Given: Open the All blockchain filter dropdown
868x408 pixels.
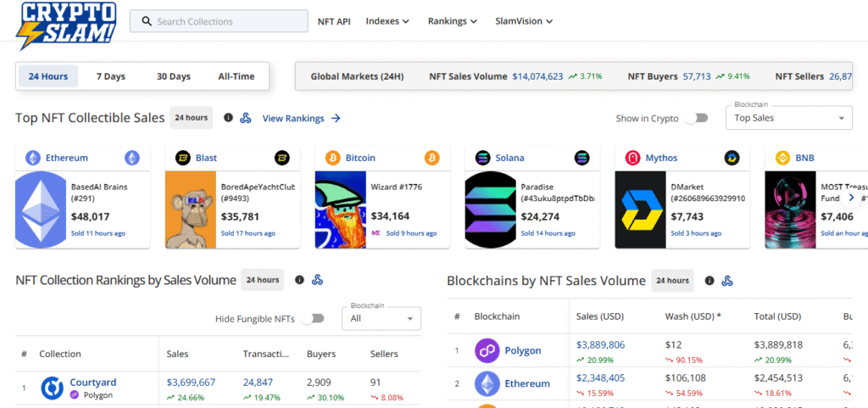Looking at the screenshot, I should tap(381, 318).
